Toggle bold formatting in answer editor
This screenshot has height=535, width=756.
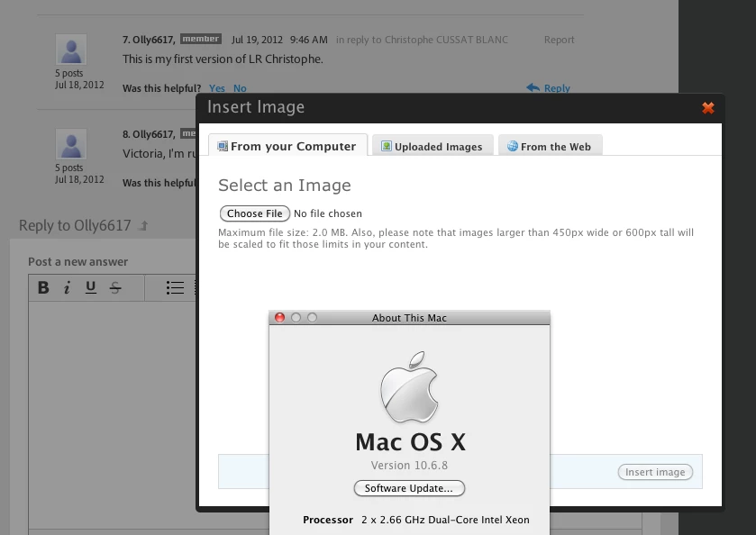point(43,287)
